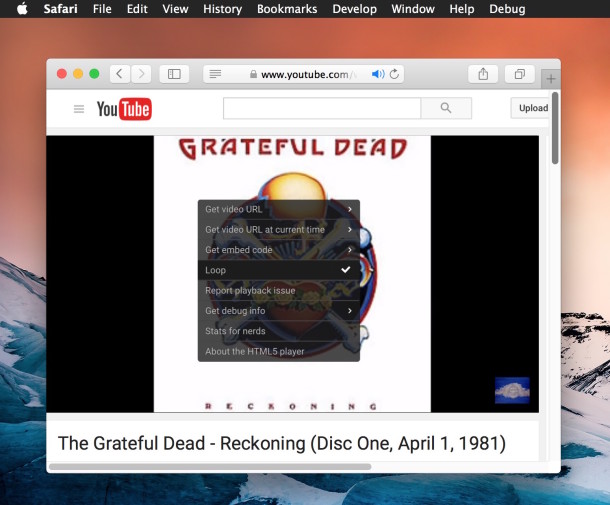Viewport: 610px width, 505px height.
Task: Click the www.youtube.com address field
Action: click(304, 74)
